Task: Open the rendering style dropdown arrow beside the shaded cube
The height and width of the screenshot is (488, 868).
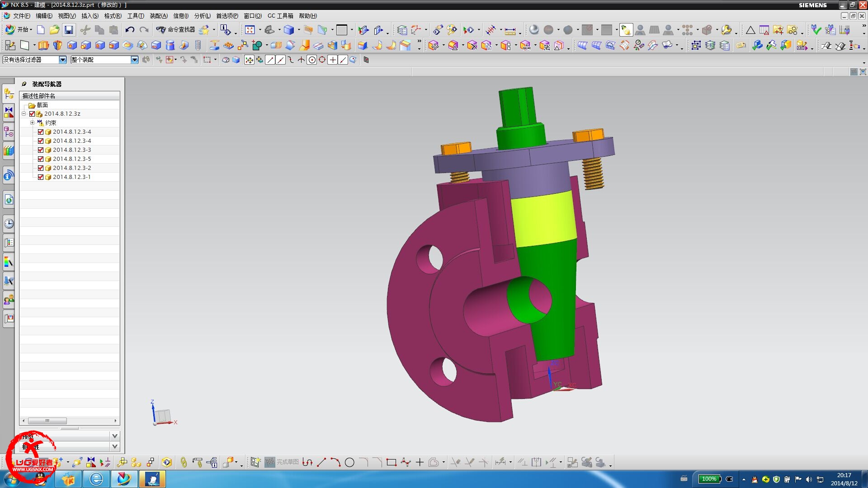Action: (x=299, y=30)
